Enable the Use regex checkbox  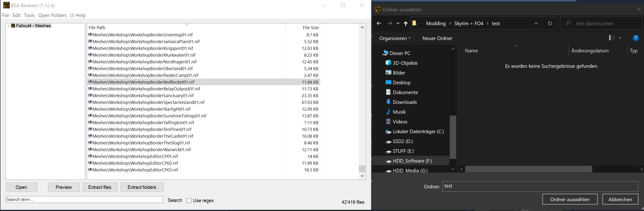pos(189,201)
